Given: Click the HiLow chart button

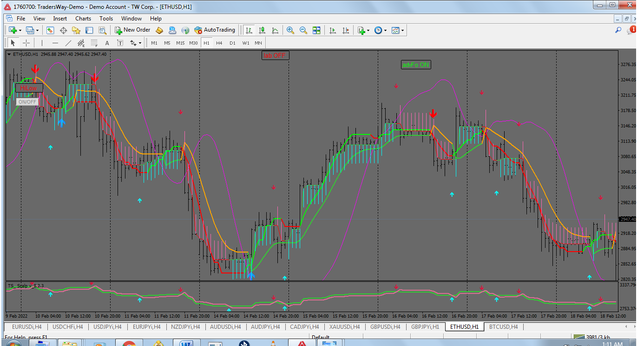Looking at the screenshot, I should [x=29, y=88].
